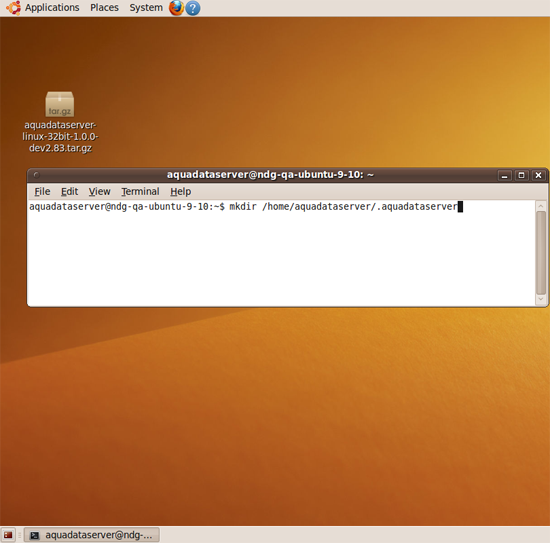
Task: Click the Ubuntu logo on the top panel
Action: [13, 8]
